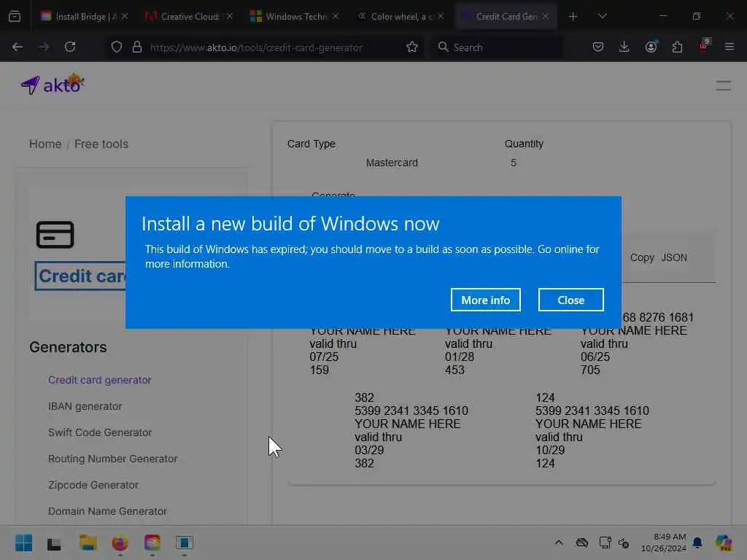Viewport: 747px width, 560px height.
Task: Go to Free tools breadcrumb link
Action: (101, 144)
